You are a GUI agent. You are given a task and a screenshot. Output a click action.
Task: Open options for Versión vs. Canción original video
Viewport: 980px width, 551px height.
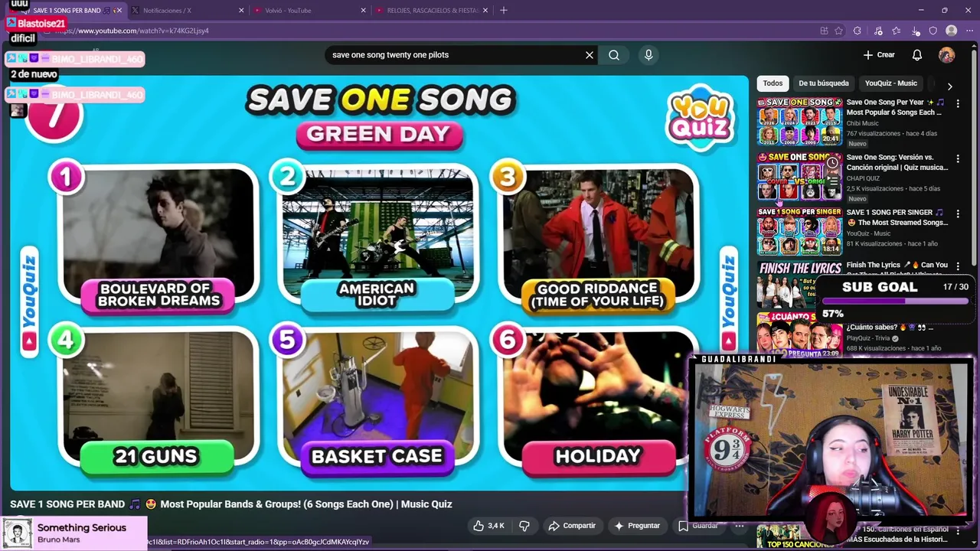coord(958,158)
